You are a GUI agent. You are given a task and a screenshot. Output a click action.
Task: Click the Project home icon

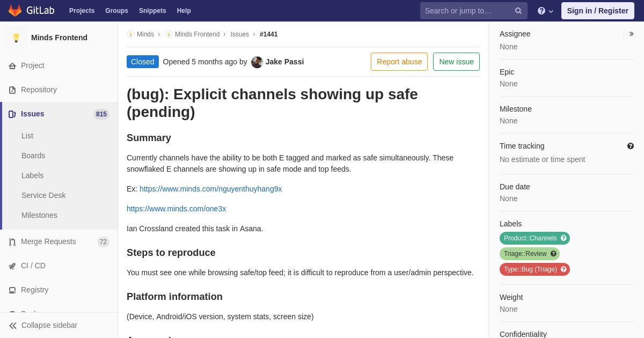[x=12, y=66]
